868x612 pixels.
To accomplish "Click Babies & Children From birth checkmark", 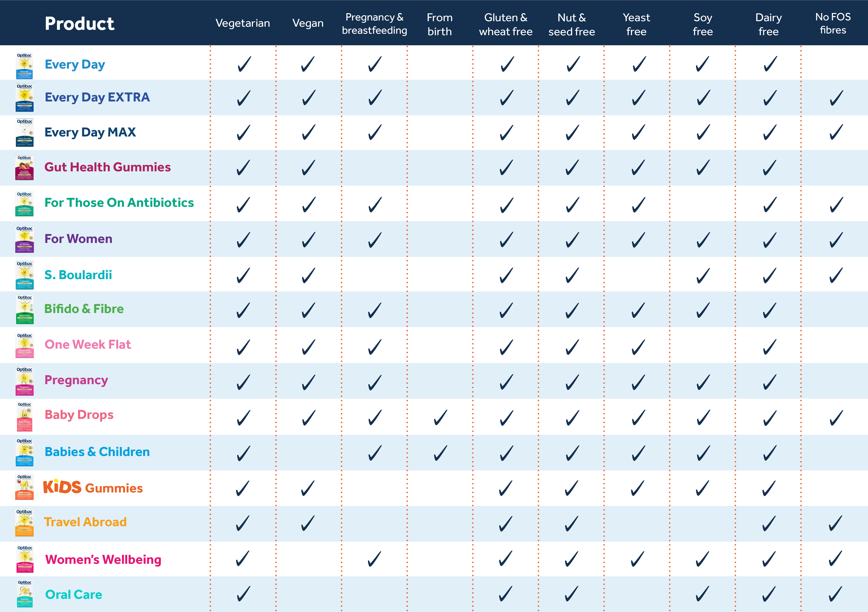I will 440,453.
